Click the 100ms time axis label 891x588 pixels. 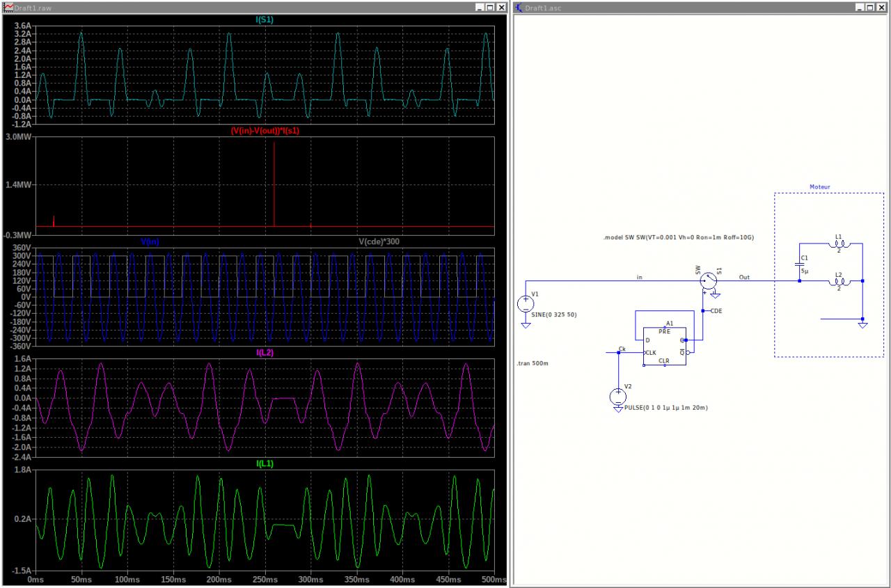[126, 580]
